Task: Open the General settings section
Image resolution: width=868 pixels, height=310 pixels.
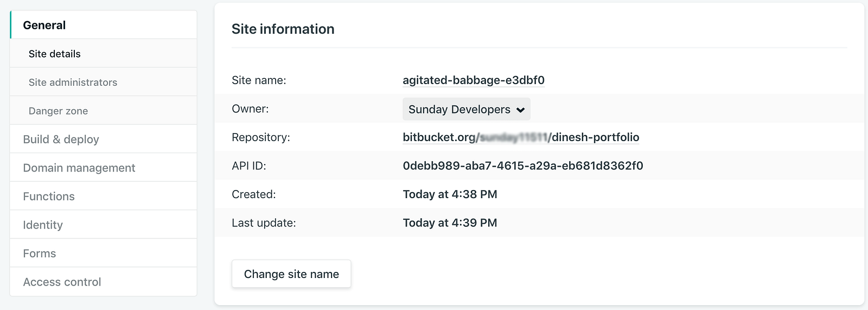Action: [44, 25]
